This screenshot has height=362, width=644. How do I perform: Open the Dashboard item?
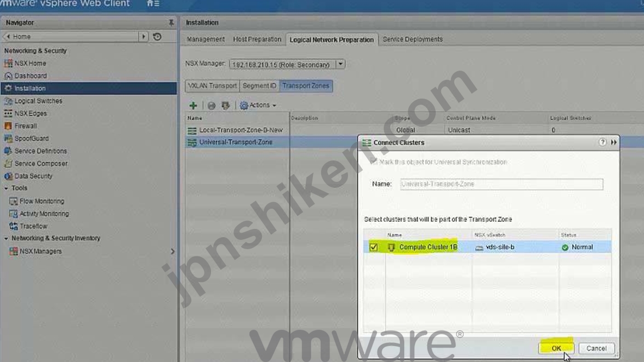pyautogui.click(x=30, y=76)
